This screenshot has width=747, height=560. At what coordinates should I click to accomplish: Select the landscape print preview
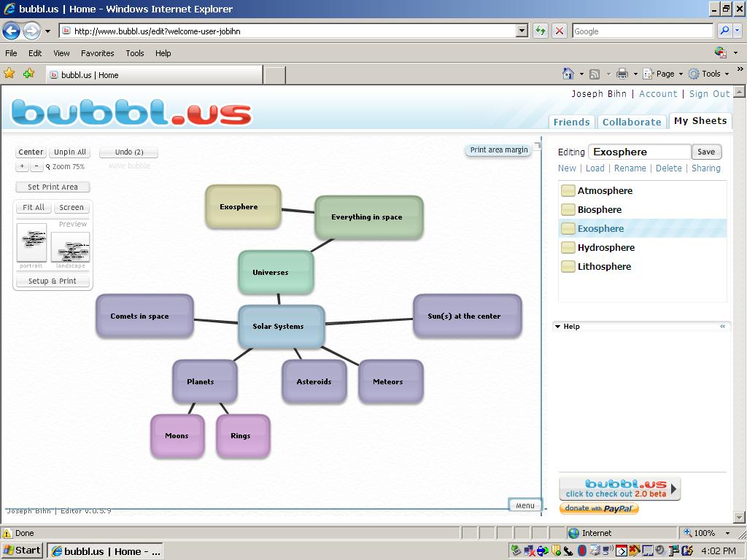(71, 246)
